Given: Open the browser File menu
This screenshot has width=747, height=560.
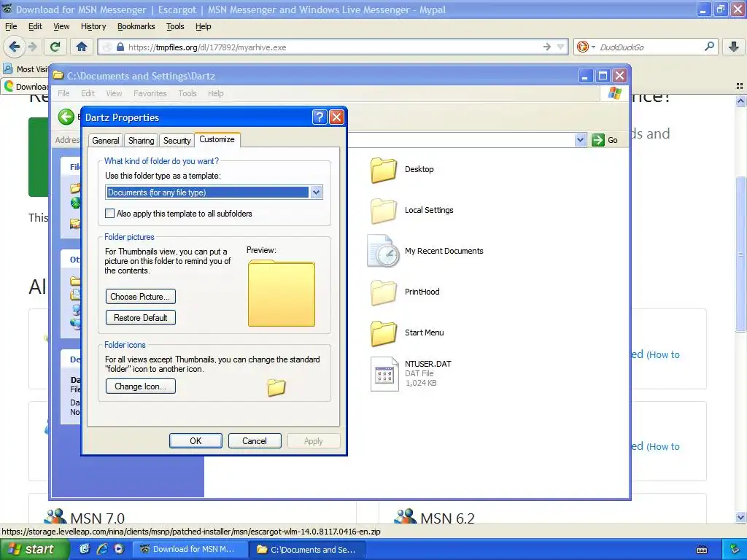Looking at the screenshot, I should (11, 26).
